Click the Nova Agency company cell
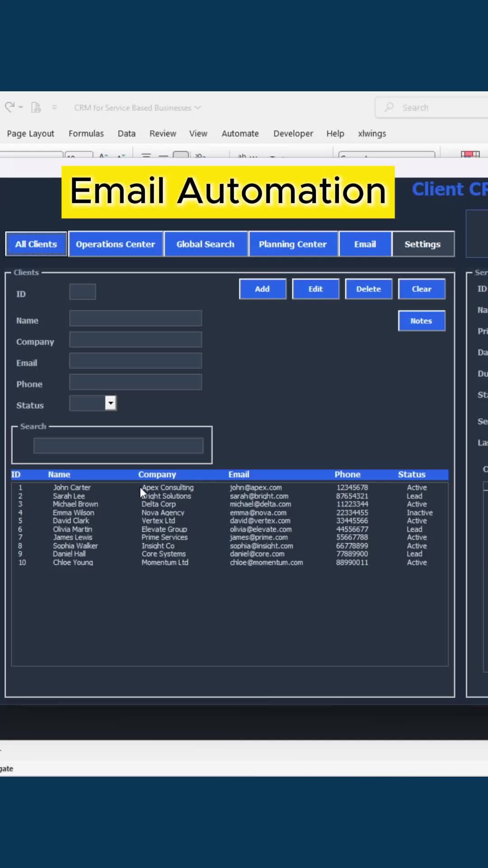This screenshot has height=868, width=488. click(x=163, y=513)
